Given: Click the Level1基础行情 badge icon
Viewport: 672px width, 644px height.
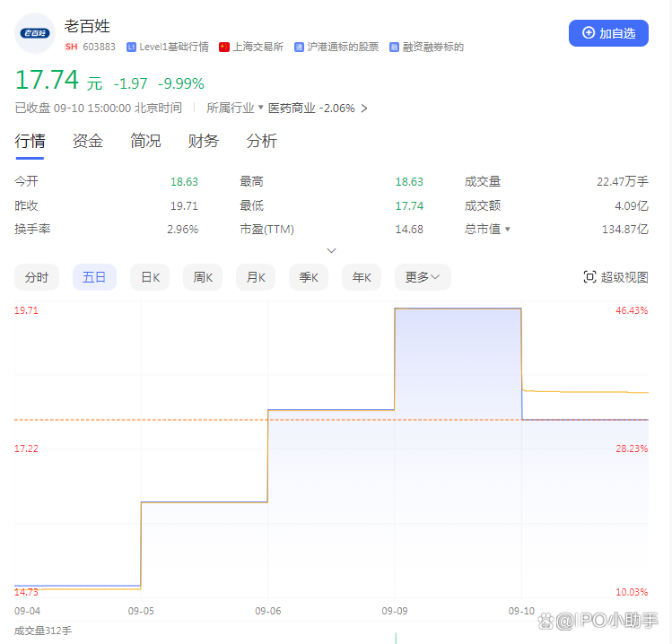Looking at the screenshot, I should (x=131, y=48).
